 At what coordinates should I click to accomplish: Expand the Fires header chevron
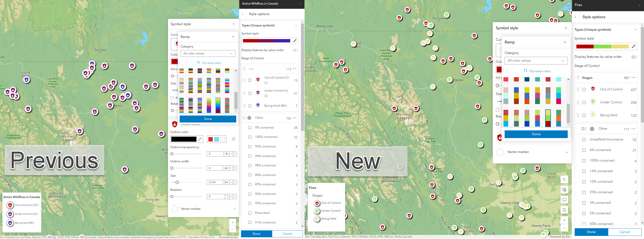pos(639,5)
